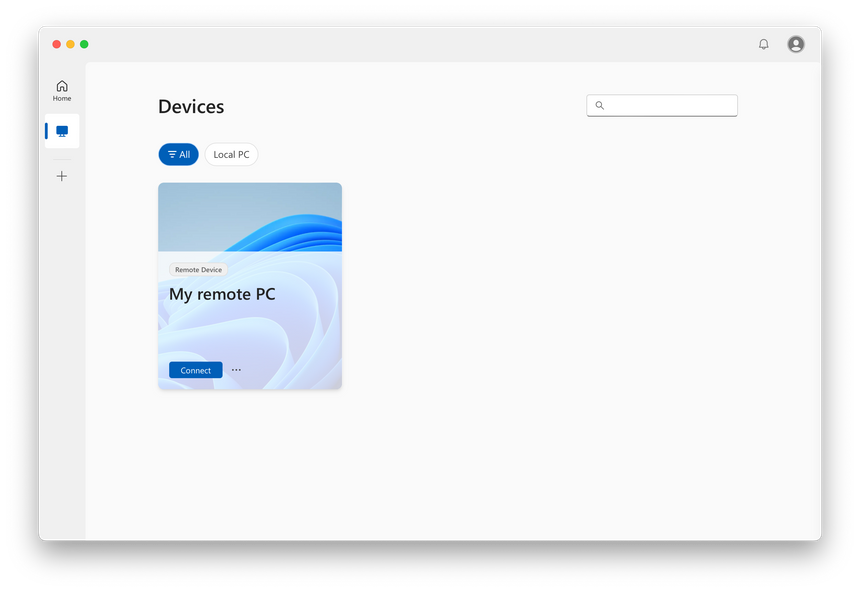Switch to the Local PC filter
Screen dimensions: 860x591
pos(231,154)
